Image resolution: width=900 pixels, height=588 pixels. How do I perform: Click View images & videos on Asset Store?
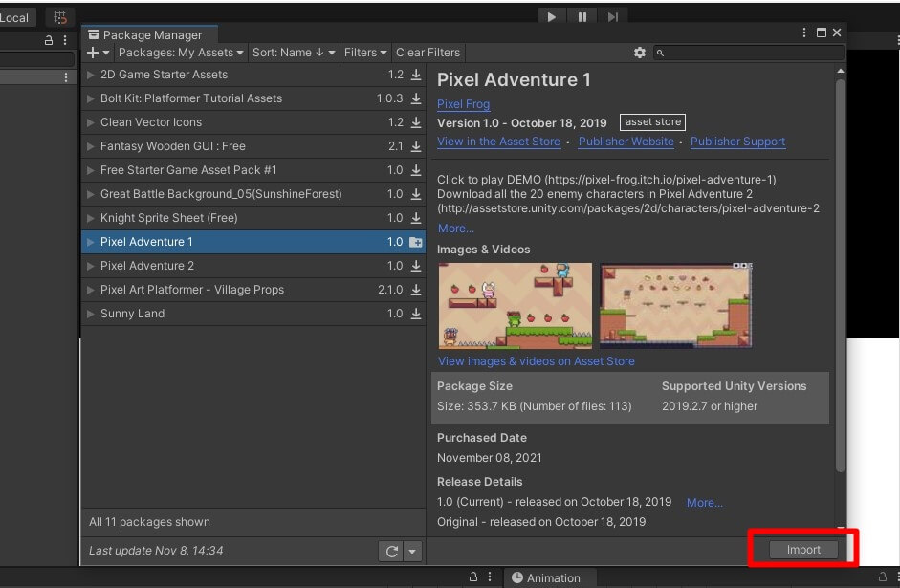537,361
